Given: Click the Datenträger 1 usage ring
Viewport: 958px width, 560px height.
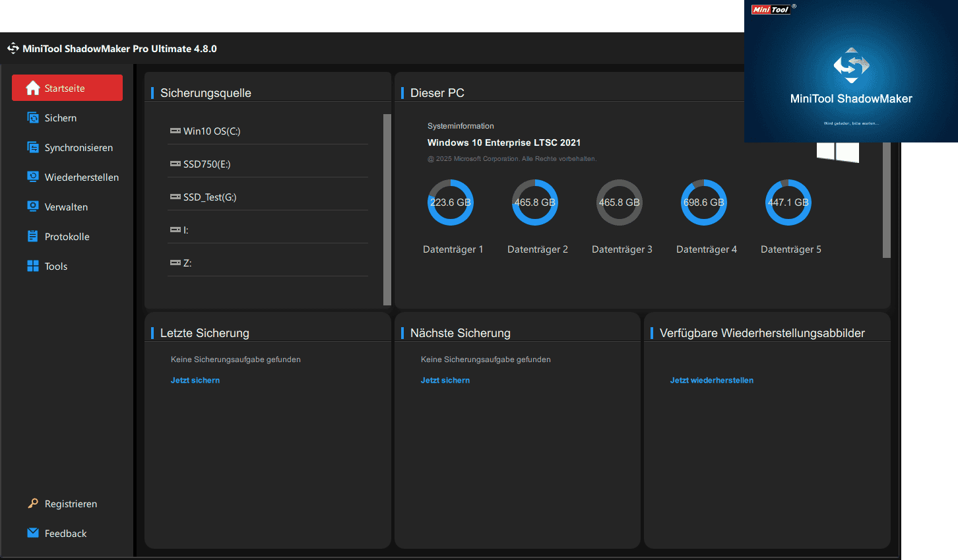Looking at the screenshot, I should pos(451,202).
